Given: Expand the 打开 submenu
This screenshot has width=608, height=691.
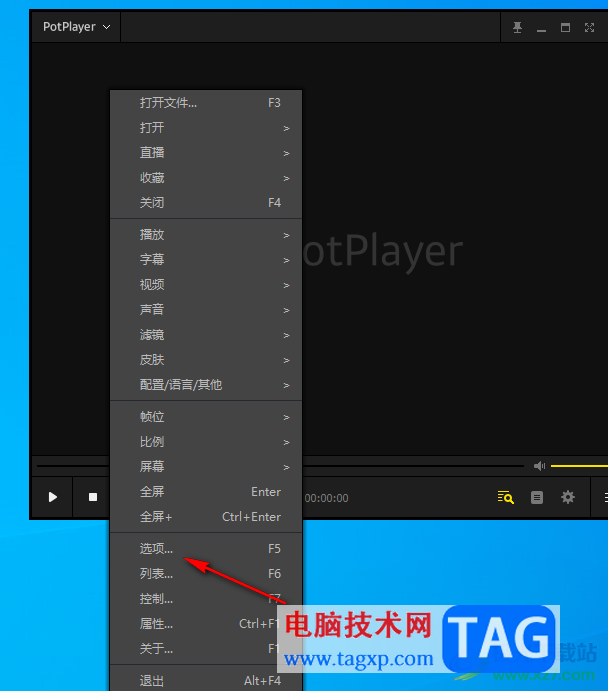Looking at the screenshot, I should coord(206,128).
